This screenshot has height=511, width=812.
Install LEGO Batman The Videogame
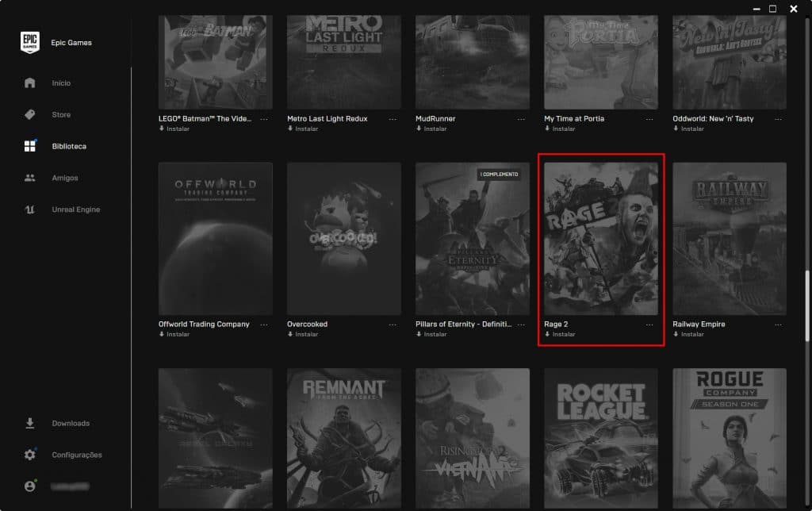tap(174, 129)
